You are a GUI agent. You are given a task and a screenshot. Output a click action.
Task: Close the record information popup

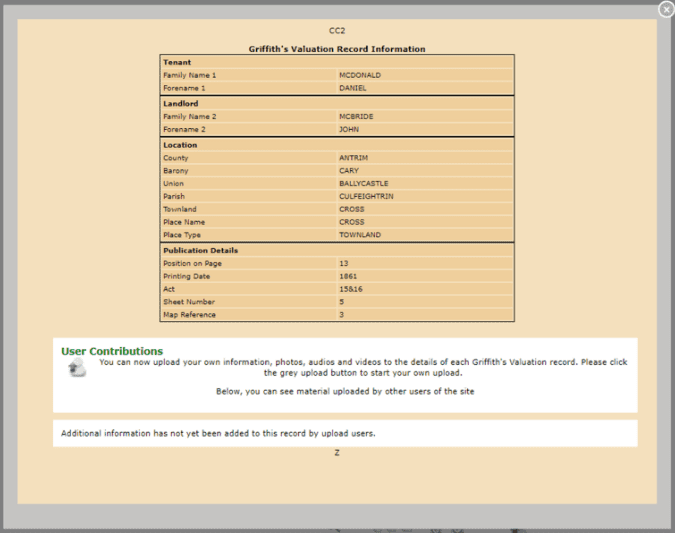tap(666, 9)
